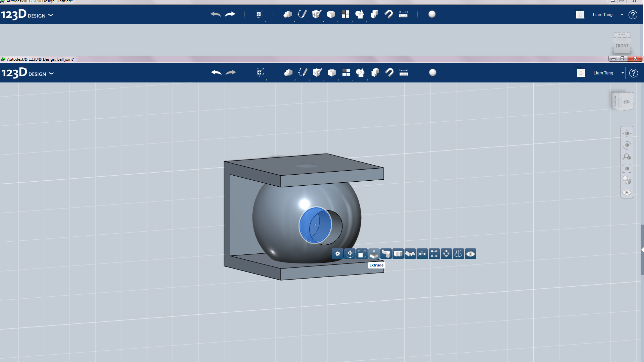Click Redo in Untitled window
The width and height of the screenshot is (644, 362).
230,14
